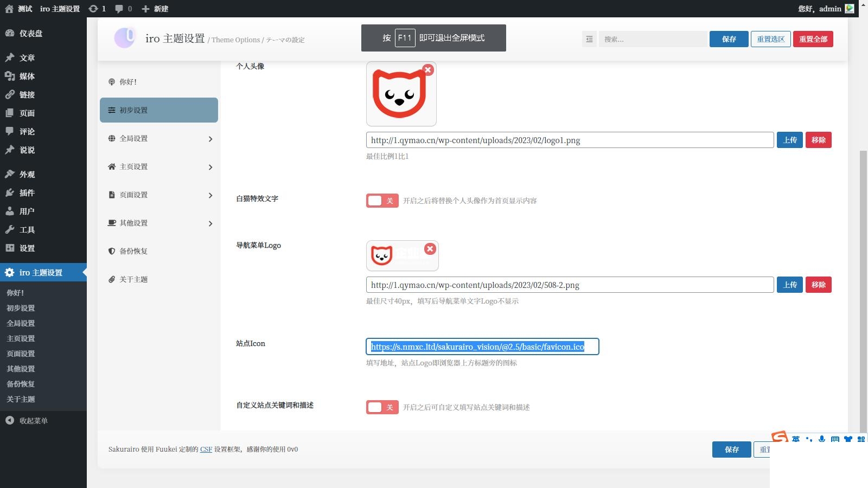Click the expand-all icon beside search box
868x488 pixels.
589,39
